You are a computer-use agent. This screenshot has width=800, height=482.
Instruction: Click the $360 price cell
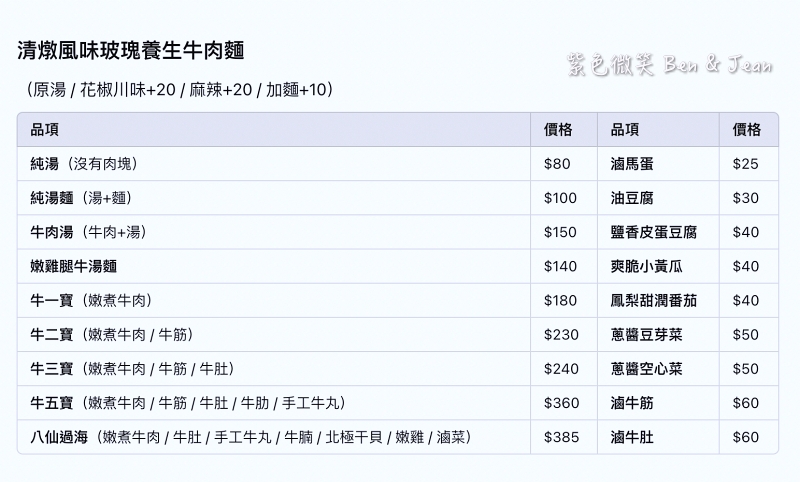[561, 403]
